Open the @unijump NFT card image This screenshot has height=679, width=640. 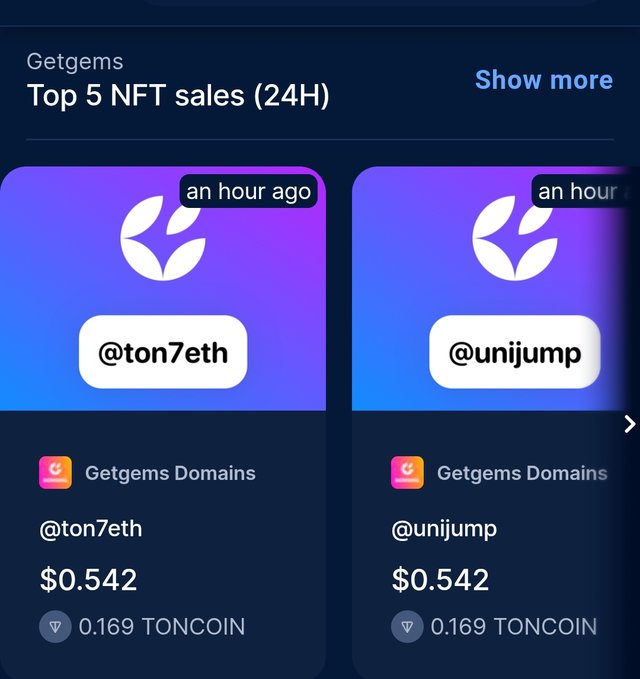(x=496, y=288)
